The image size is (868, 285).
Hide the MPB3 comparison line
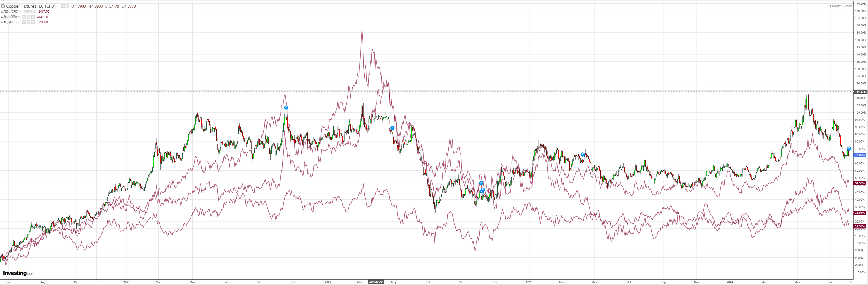coord(26,12)
